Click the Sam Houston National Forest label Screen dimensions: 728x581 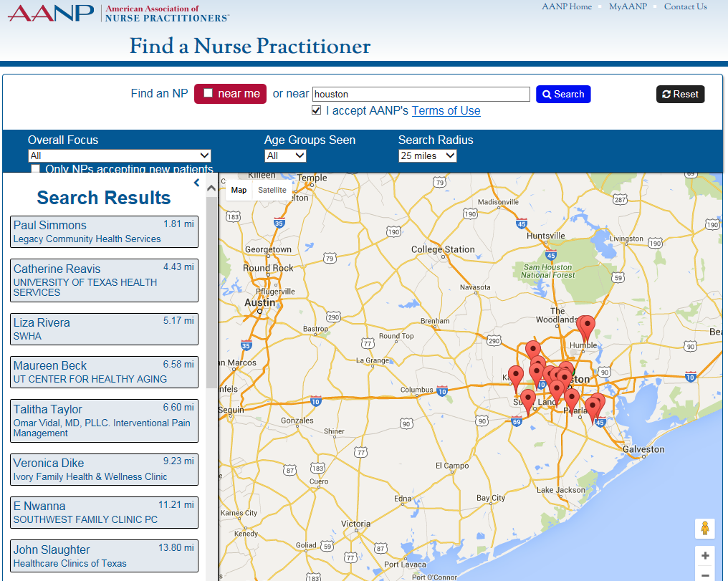point(548,271)
